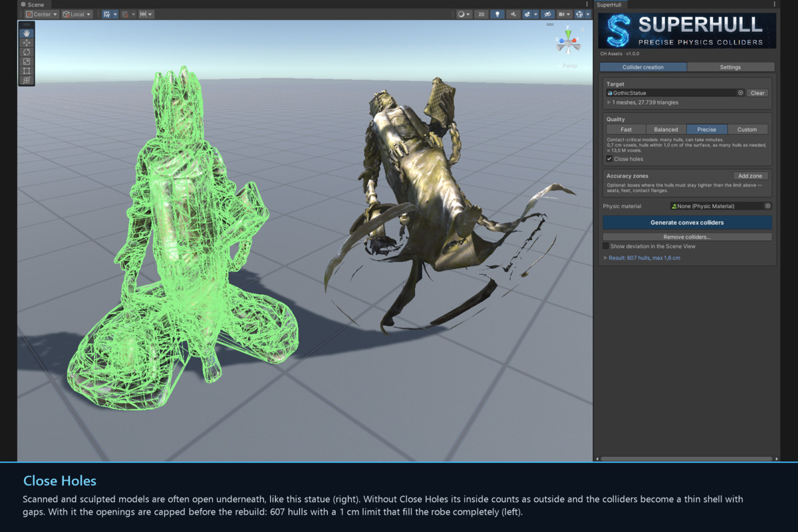The width and height of the screenshot is (798, 532).
Task: Expand the 1 meshes, 27.739 triangles foldout
Action: 608,102
